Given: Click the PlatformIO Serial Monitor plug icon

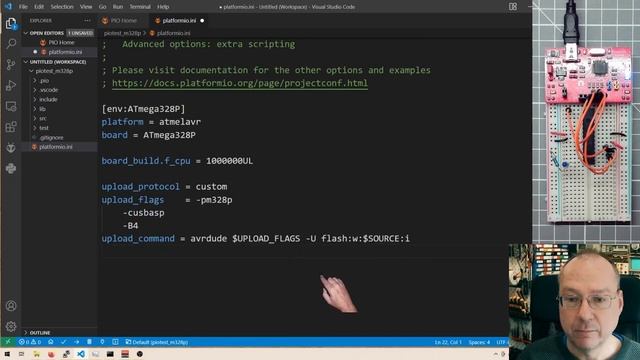Looking at the screenshot, I should tap(102, 342).
